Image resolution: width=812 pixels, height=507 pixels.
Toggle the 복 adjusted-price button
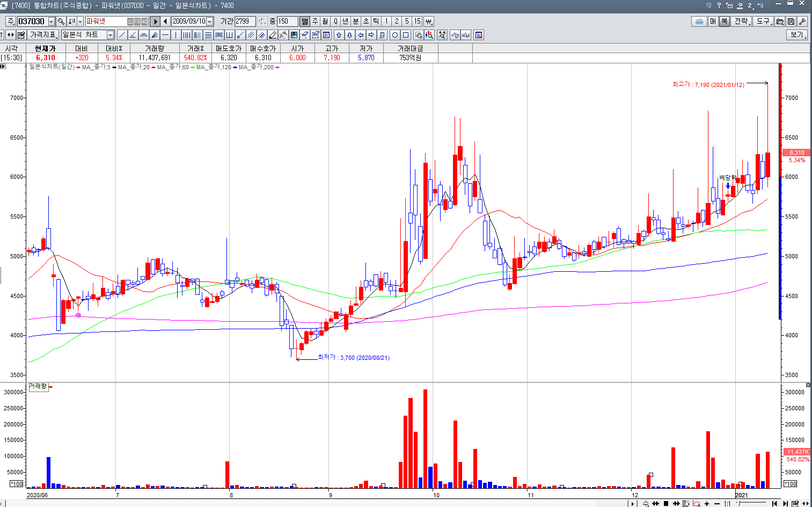coord(724,21)
